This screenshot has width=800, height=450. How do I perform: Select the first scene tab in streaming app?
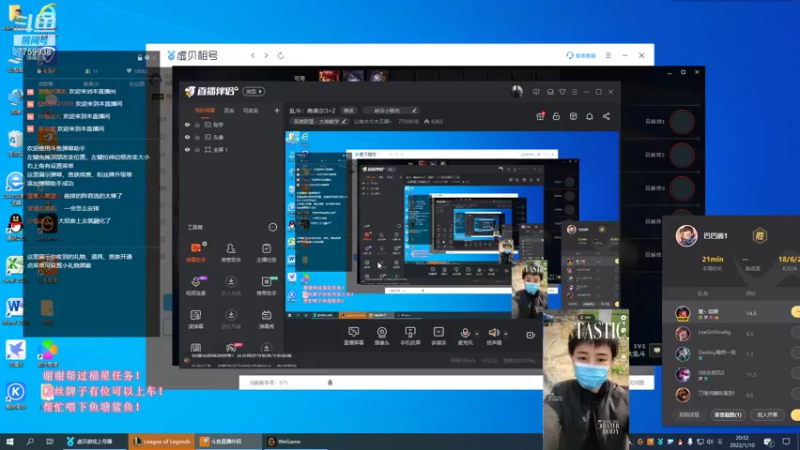[x=205, y=110]
